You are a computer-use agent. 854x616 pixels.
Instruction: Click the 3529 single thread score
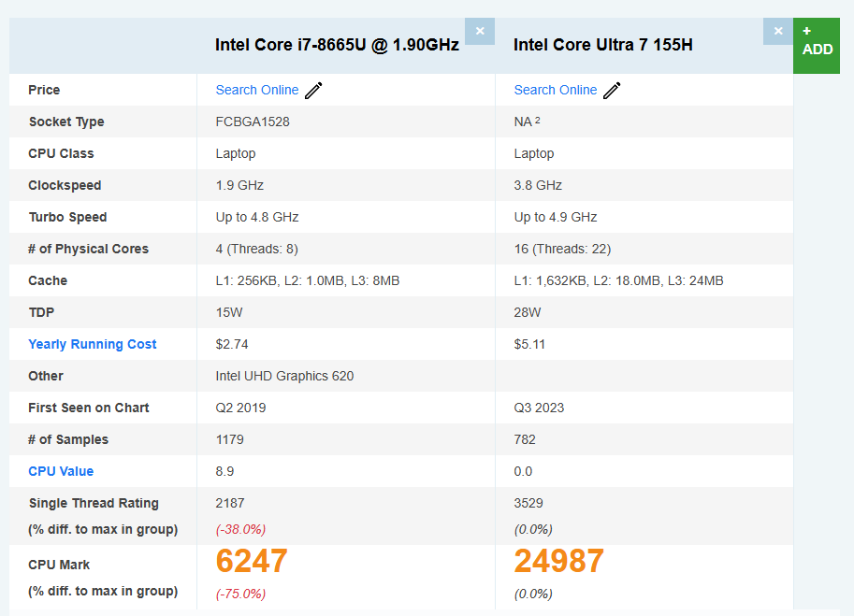tap(528, 503)
